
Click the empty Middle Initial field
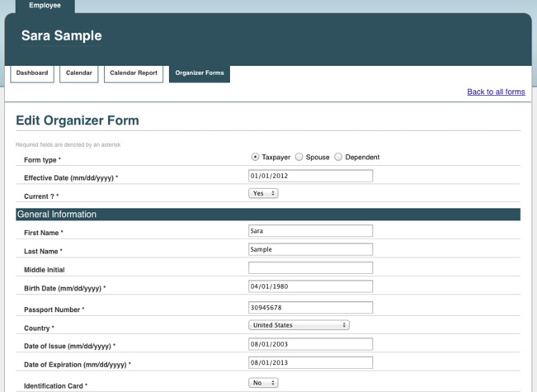310,267
